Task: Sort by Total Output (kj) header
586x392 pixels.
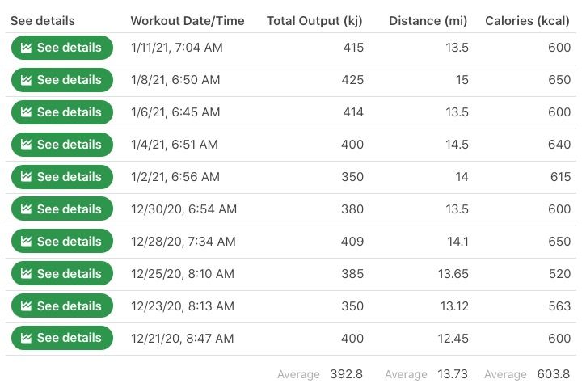Action: 314,21
